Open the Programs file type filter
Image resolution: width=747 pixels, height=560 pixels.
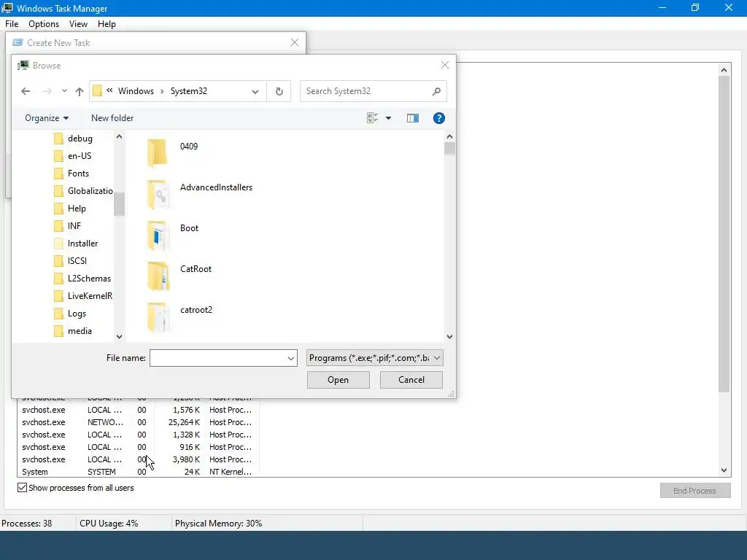pyautogui.click(x=374, y=358)
